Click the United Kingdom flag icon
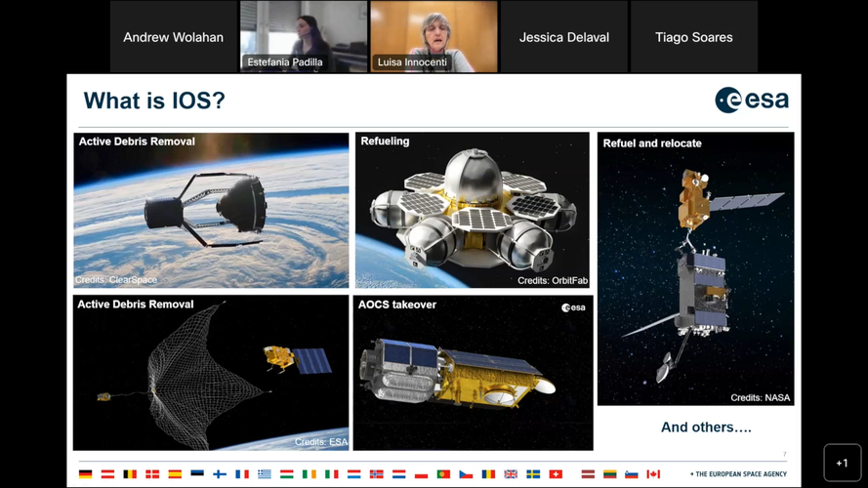Viewport: 868px width, 488px height. (510, 474)
